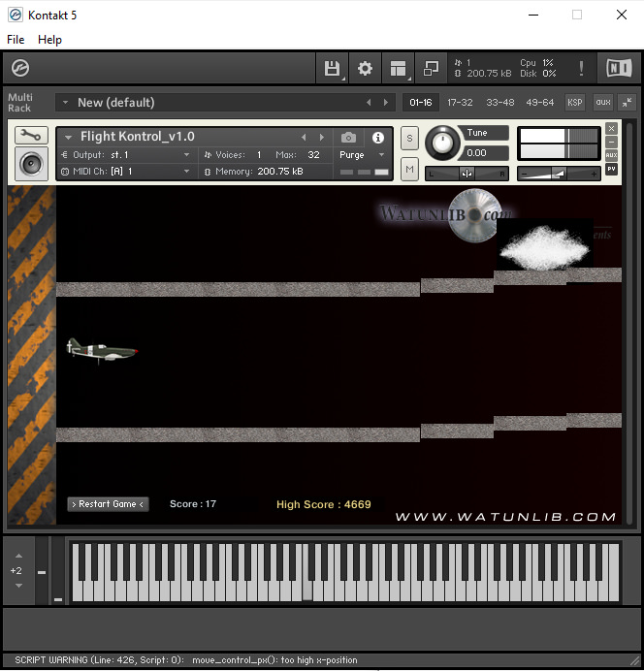Expand the Flight Kontrol instrument name dropdown

pos(68,138)
